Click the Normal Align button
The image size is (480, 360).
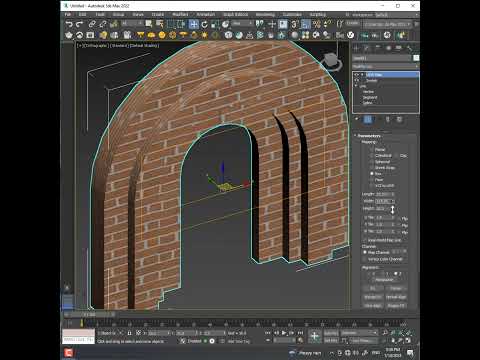pos(396,297)
